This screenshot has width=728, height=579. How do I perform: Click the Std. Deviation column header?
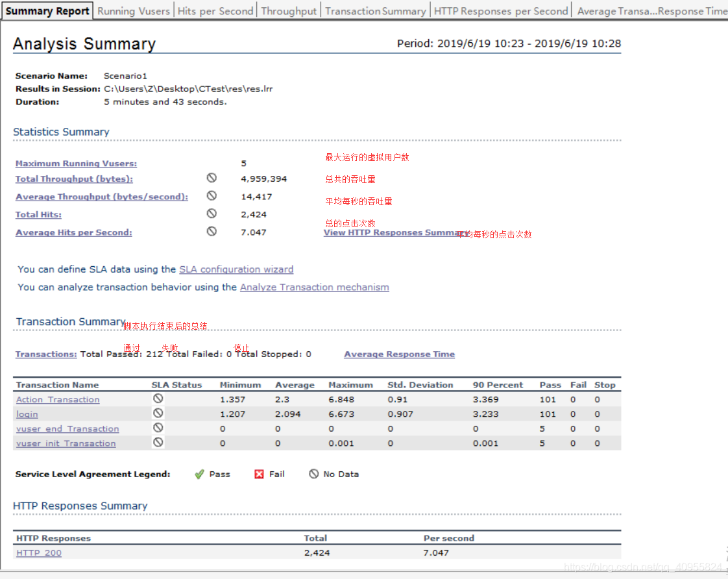[420, 385]
